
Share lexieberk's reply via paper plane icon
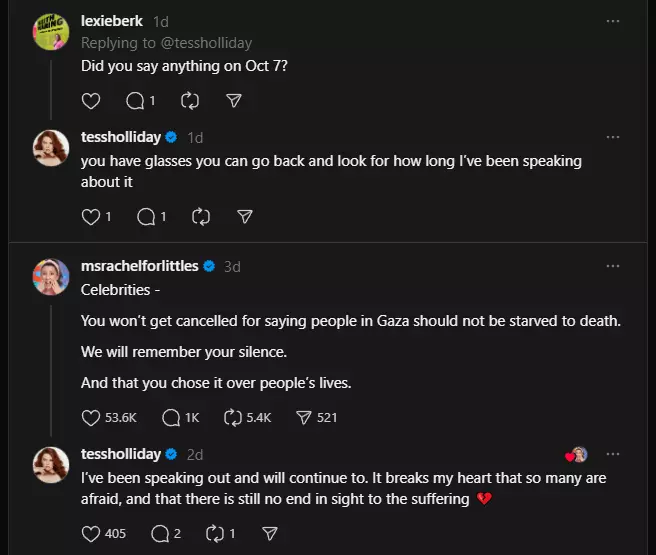(x=234, y=100)
